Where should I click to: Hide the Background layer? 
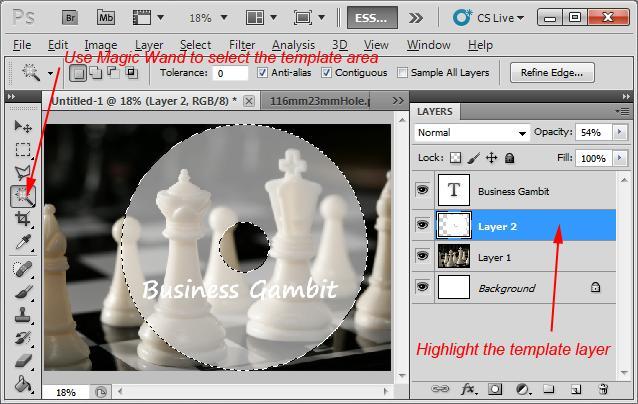coord(422,287)
